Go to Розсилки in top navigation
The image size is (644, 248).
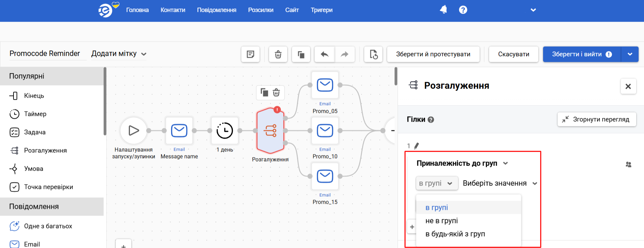point(261,10)
